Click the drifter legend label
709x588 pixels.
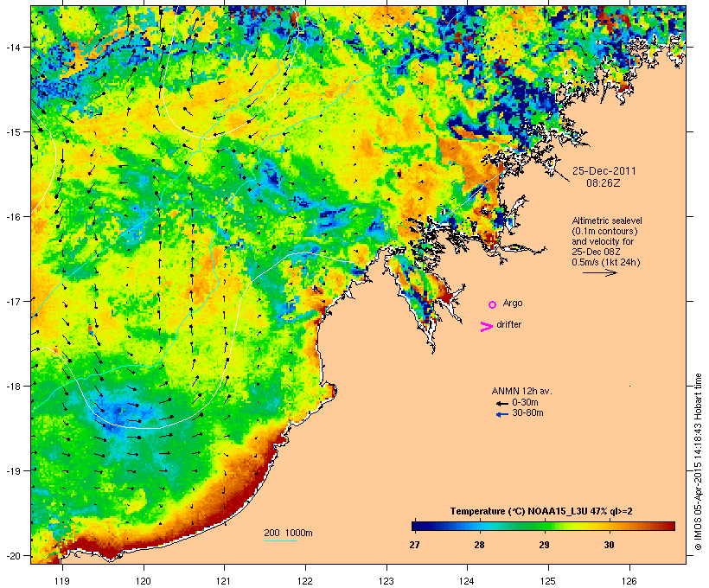point(508,324)
